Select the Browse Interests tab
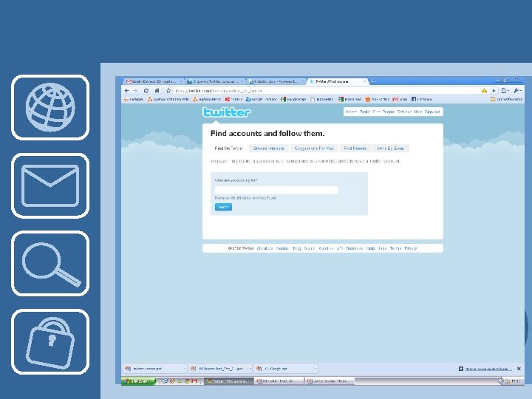 click(268, 149)
